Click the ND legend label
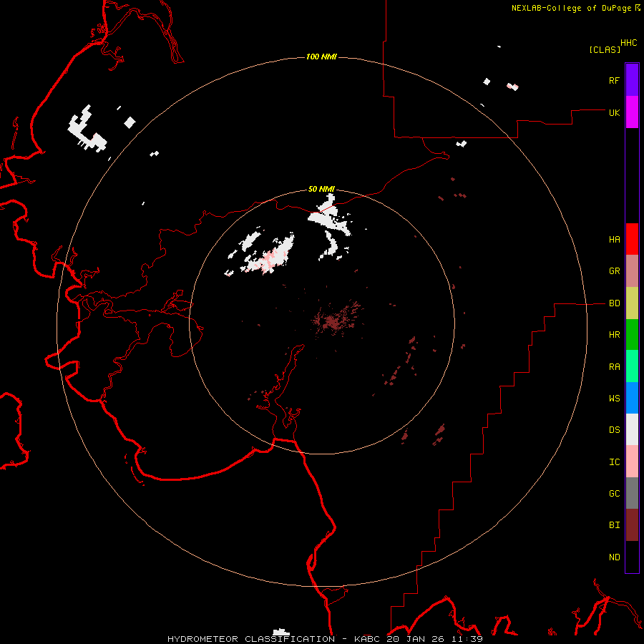The image size is (644, 644). click(x=614, y=557)
